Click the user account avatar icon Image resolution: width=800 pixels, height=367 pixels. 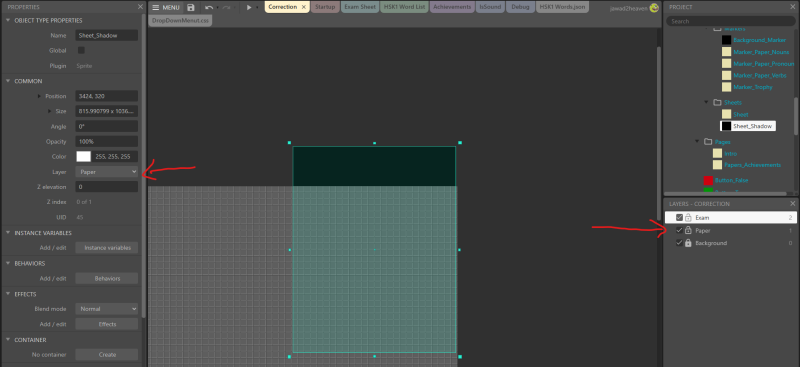(x=654, y=8)
